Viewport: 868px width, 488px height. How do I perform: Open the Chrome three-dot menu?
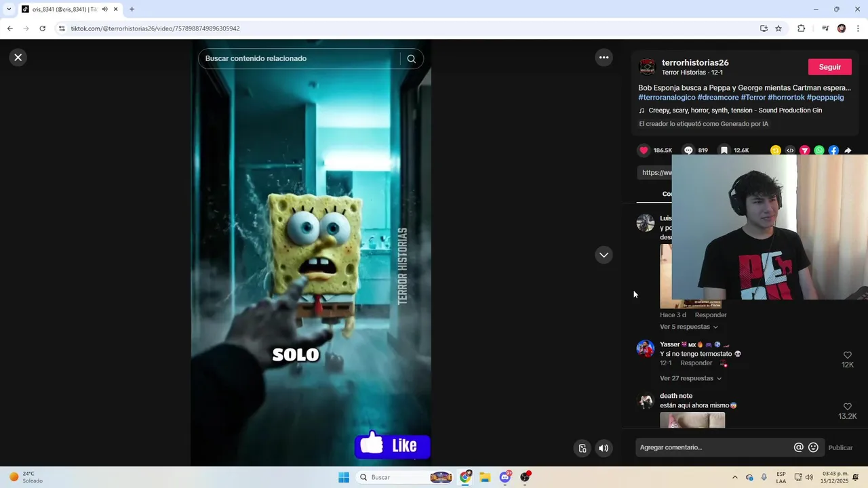tap(858, 28)
